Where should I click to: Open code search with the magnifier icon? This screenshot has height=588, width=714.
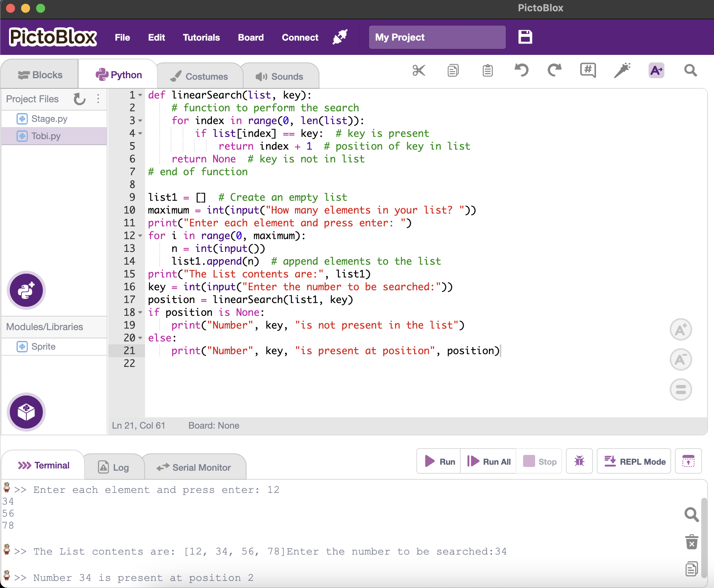tap(690, 71)
